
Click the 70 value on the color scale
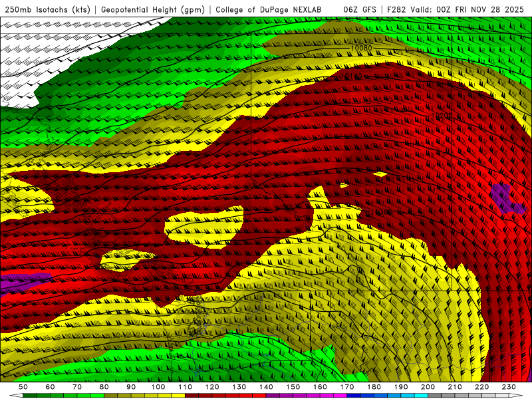(77, 387)
